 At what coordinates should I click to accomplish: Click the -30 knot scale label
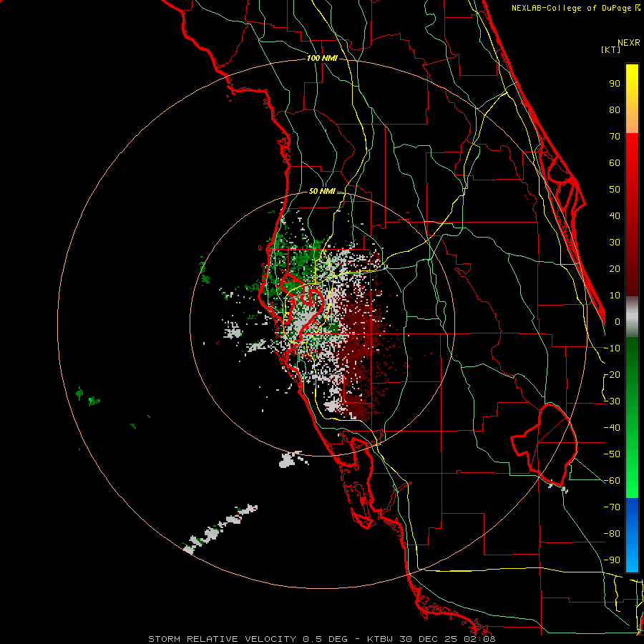point(612,401)
